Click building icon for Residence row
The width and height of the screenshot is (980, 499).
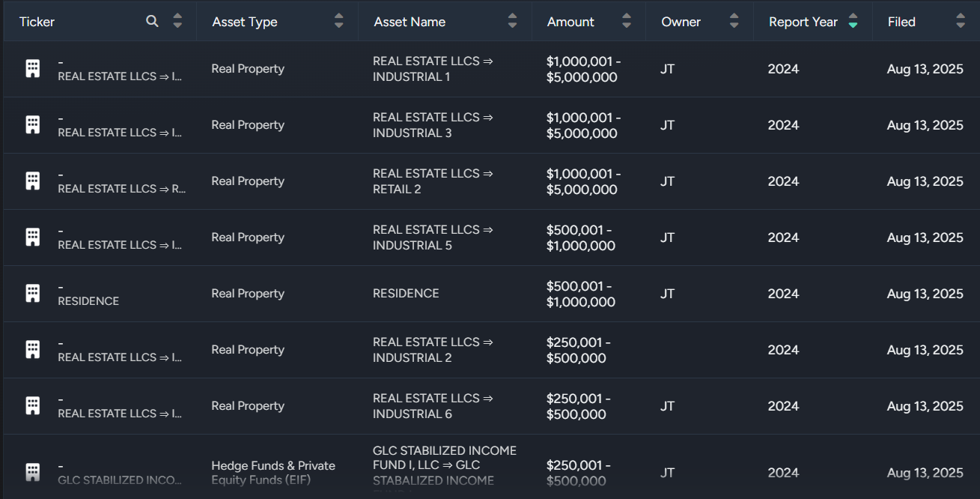tap(33, 293)
